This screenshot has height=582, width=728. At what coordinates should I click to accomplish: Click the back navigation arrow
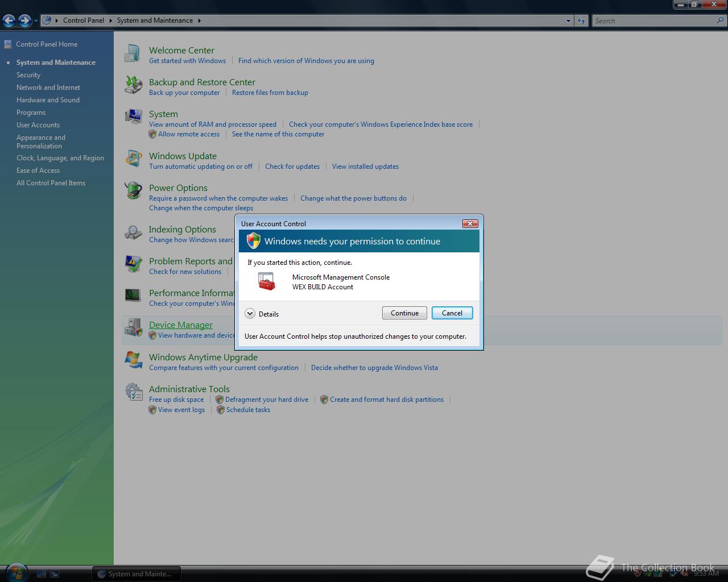[x=9, y=21]
